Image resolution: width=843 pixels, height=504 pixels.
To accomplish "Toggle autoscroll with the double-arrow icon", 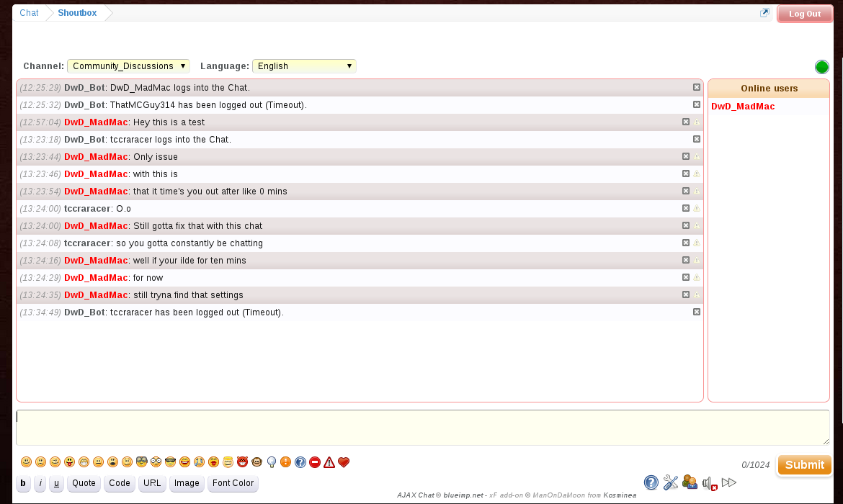I will 729,482.
